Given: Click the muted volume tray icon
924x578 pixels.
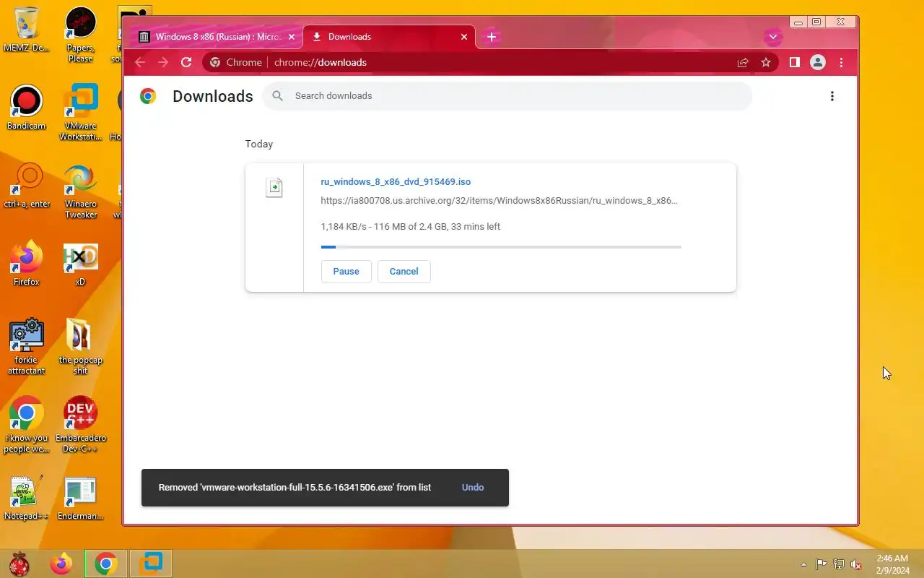Looking at the screenshot, I should [856, 564].
